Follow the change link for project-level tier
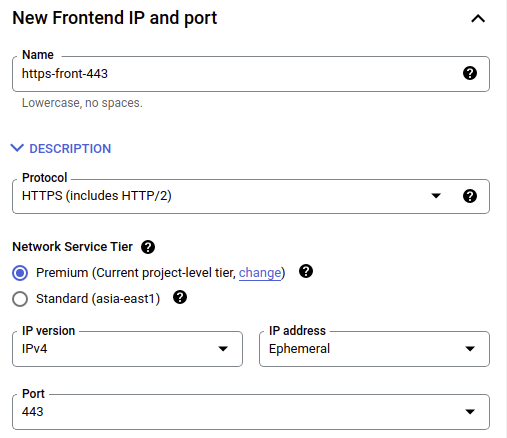The height and width of the screenshot is (438, 507). (260, 273)
